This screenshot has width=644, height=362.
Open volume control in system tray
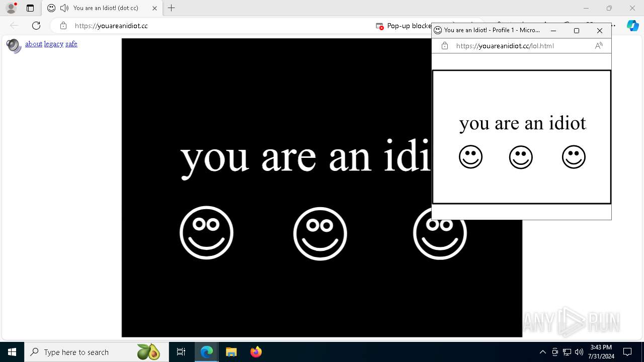579,352
